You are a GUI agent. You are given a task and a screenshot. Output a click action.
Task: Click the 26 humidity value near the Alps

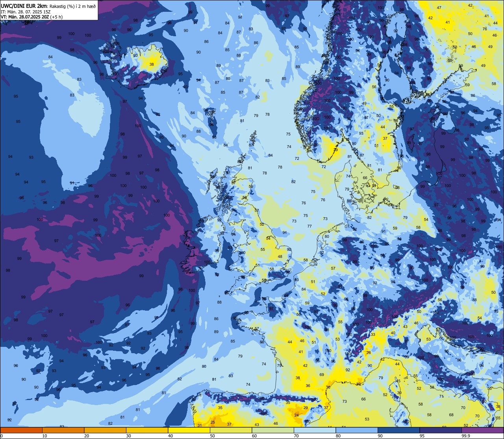point(369,352)
